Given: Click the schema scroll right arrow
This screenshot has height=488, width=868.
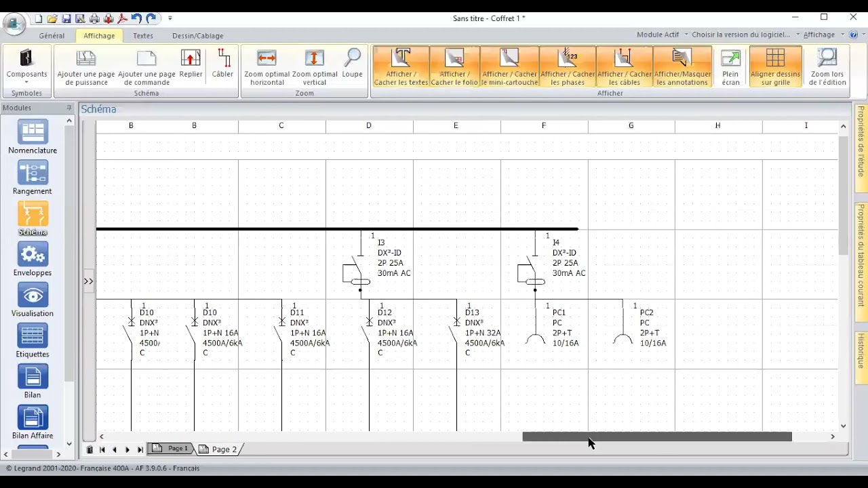Looking at the screenshot, I should (833, 437).
